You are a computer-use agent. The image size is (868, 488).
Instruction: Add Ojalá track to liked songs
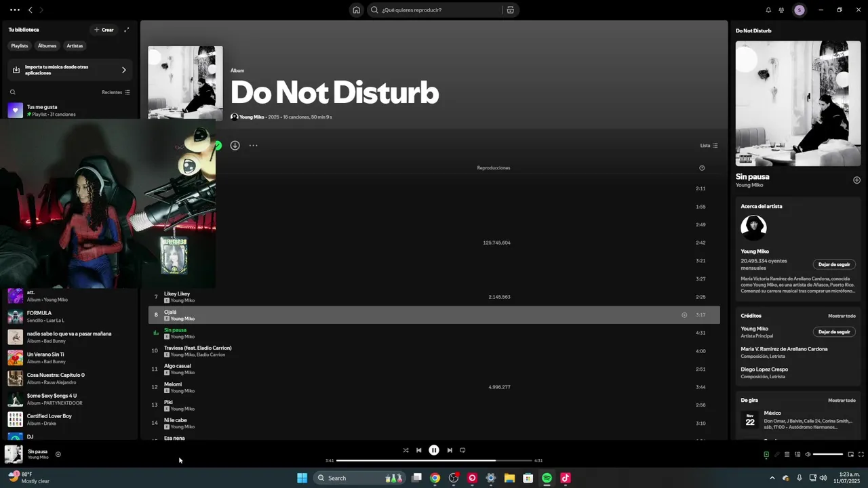pos(684,314)
